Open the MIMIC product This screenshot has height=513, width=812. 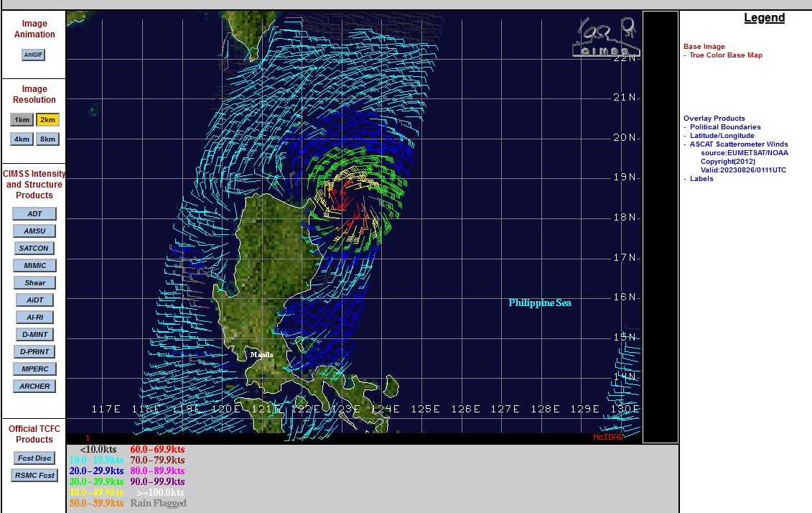pyautogui.click(x=34, y=266)
